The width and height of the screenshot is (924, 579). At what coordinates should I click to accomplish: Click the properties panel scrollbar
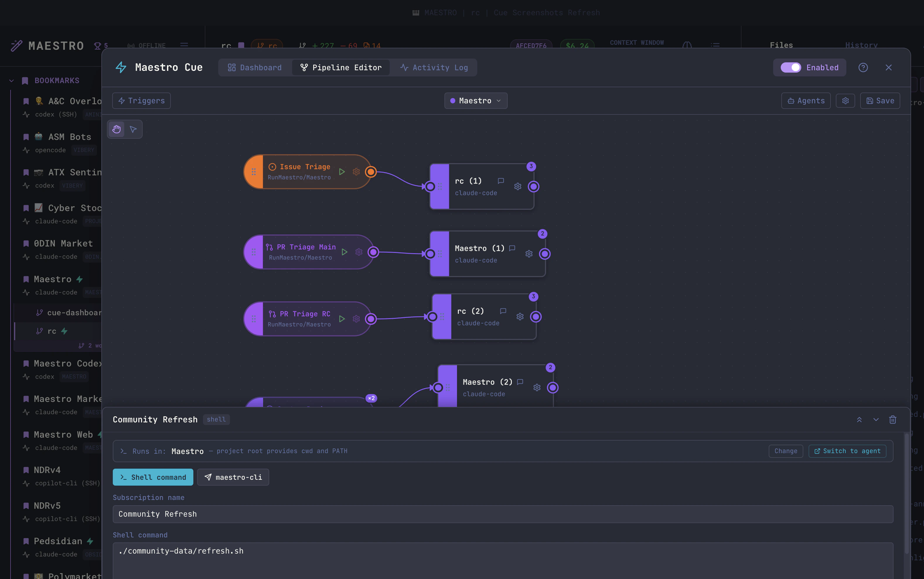906,494
